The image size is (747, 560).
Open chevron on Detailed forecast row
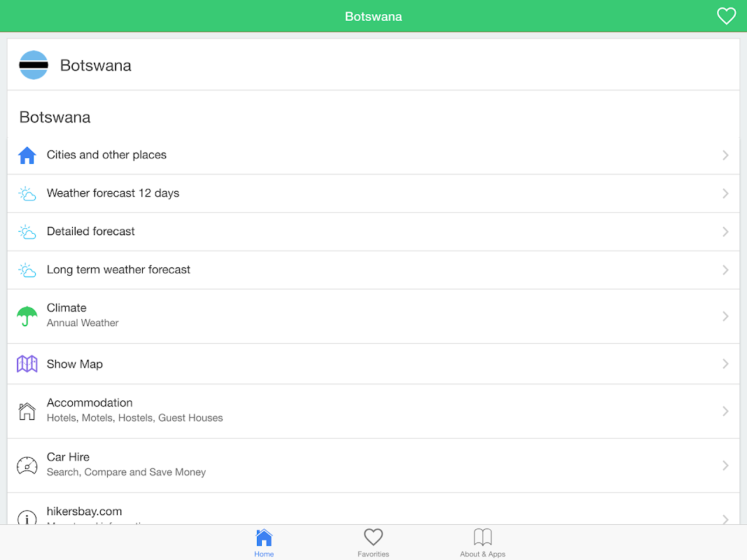(725, 232)
